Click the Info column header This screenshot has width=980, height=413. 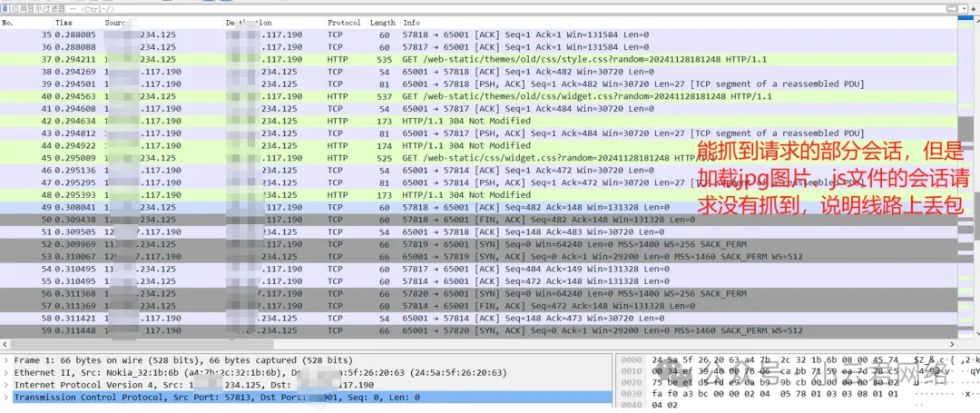(412, 22)
